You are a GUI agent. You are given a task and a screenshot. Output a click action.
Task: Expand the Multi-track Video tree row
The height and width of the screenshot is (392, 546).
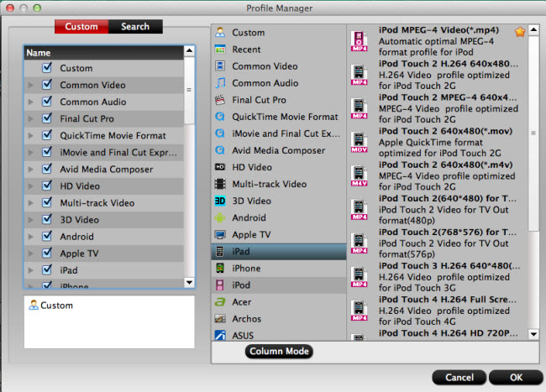(x=30, y=203)
